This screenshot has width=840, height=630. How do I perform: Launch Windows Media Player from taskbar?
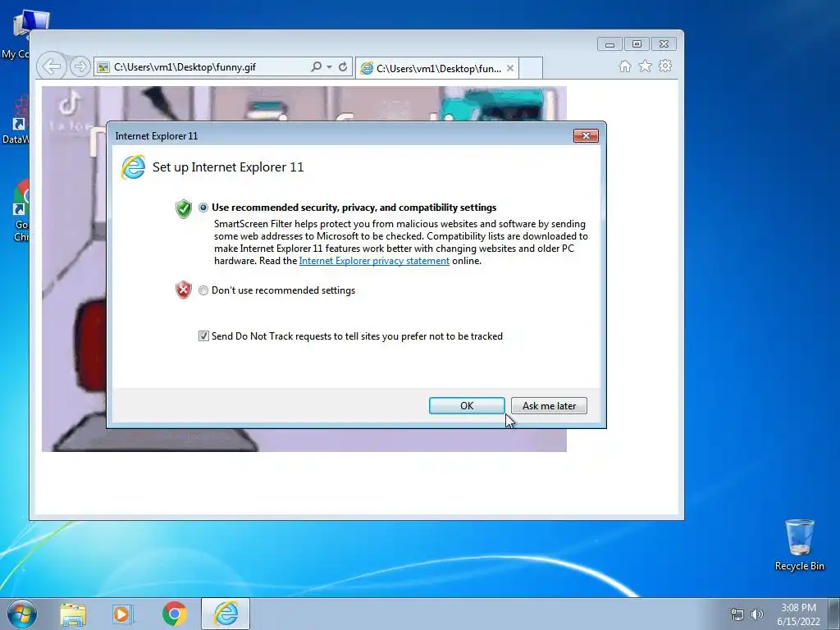(x=123, y=614)
